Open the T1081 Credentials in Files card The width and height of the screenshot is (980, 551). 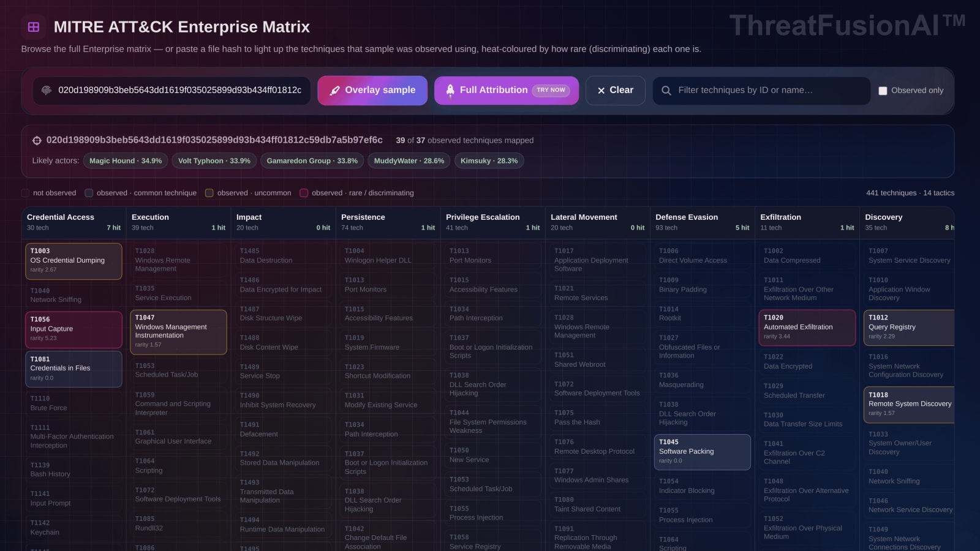[x=73, y=369]
